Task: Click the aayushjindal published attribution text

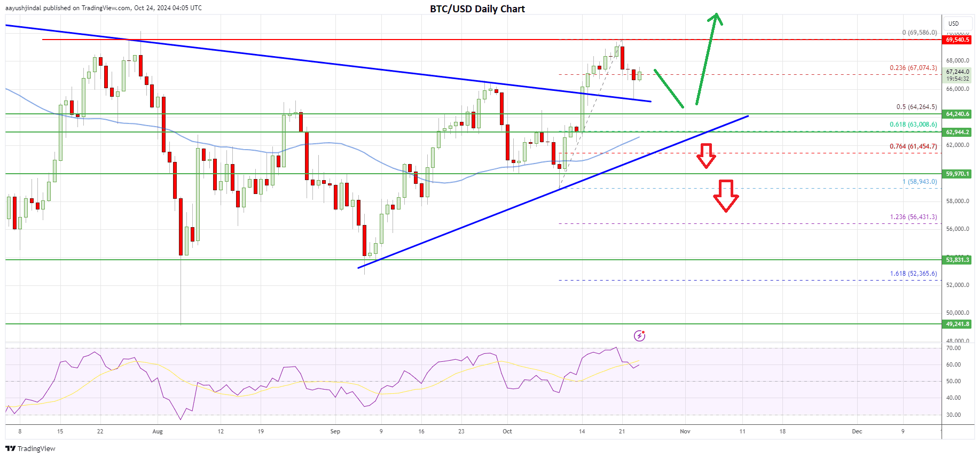Action: (x=104, y=8)
